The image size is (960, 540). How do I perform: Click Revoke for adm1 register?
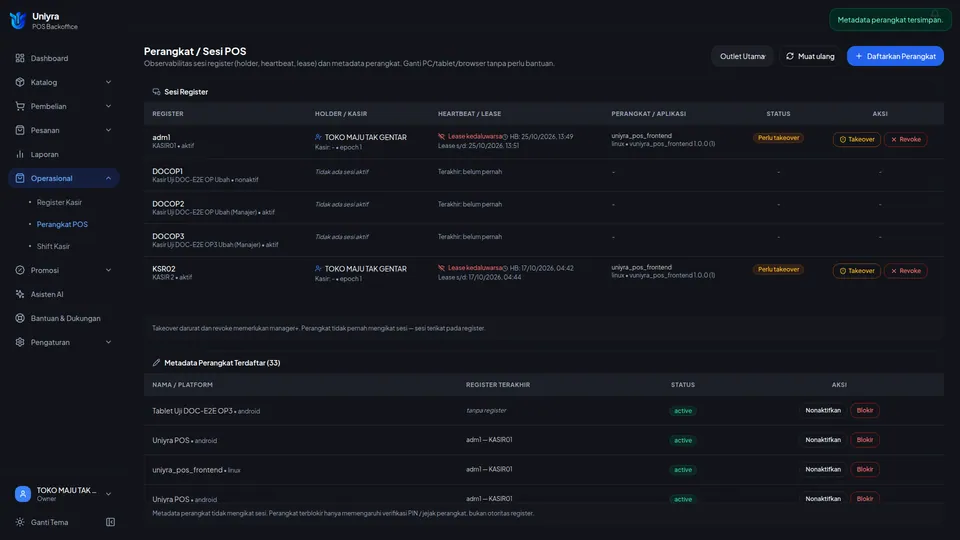906,140
